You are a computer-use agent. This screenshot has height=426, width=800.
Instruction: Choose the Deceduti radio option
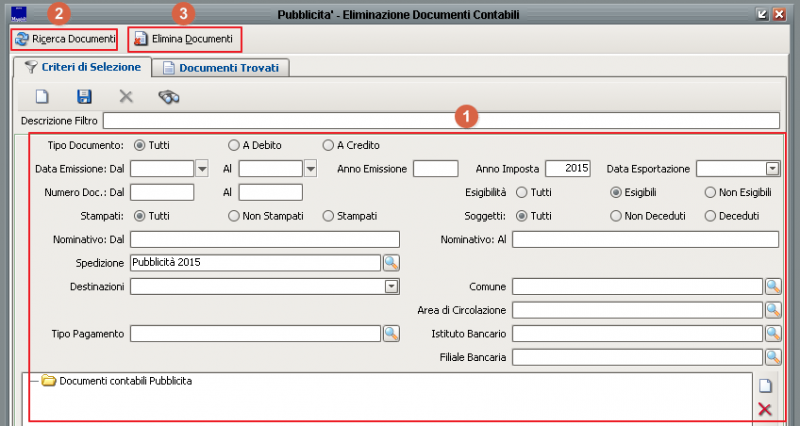point(711,215)
